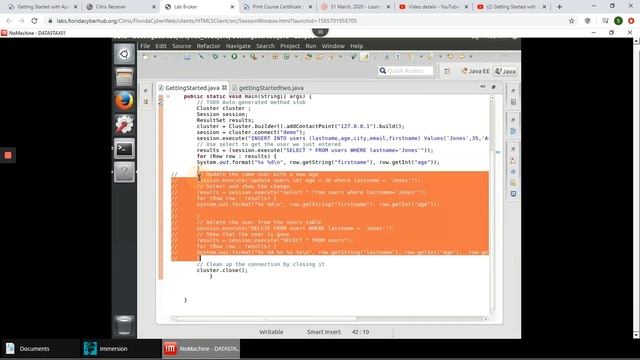Open System Settings wrench icon in dock
Screen dimensions: 640x360
coord(124,124)
